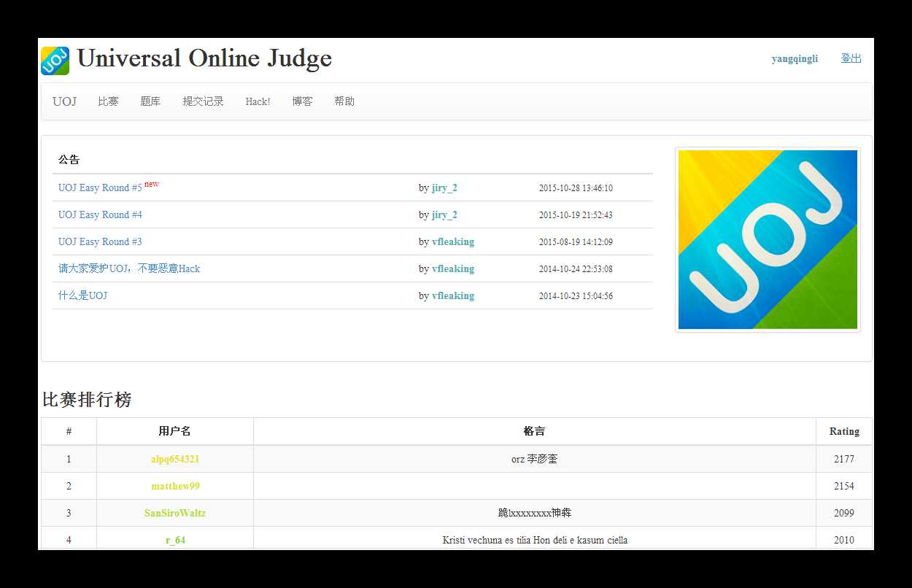Viewport: 912px width, 588px height.
Task: Open vfleaking author link for Round #3
Action: point(453,242)
